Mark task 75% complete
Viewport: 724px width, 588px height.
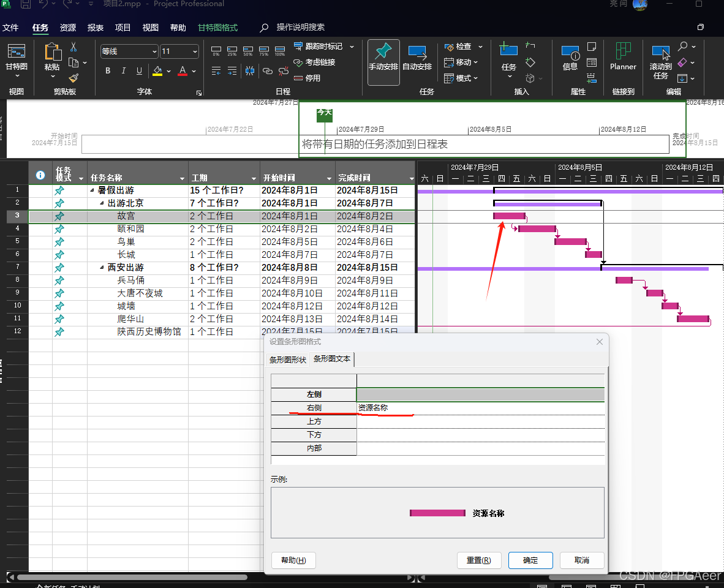(x=264, y=51)
